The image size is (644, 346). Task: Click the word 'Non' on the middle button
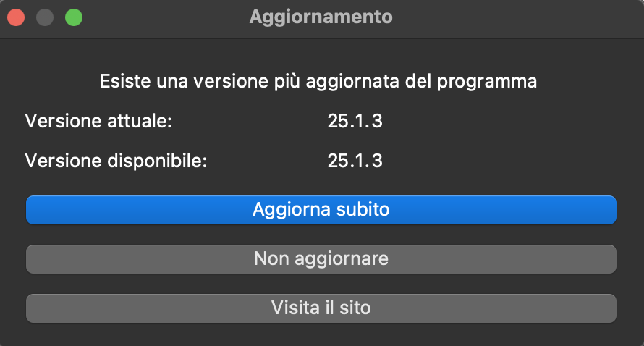[x=269, y=258]
